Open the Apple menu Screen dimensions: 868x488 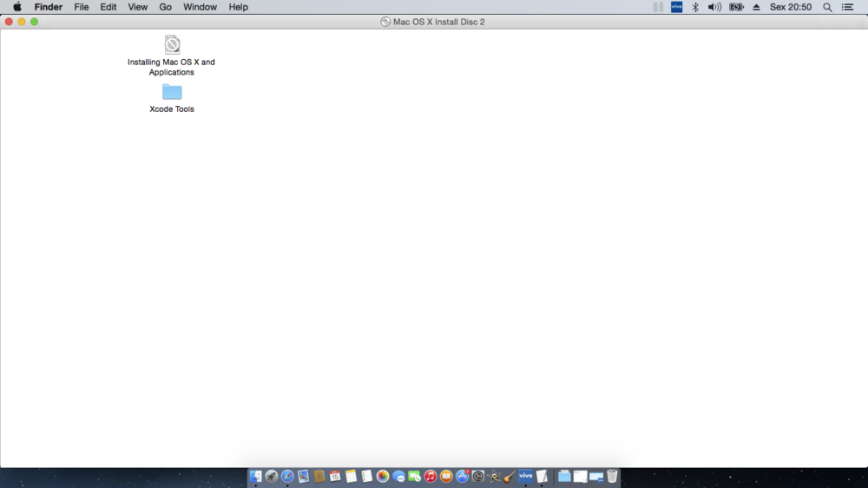click(16, 7)
